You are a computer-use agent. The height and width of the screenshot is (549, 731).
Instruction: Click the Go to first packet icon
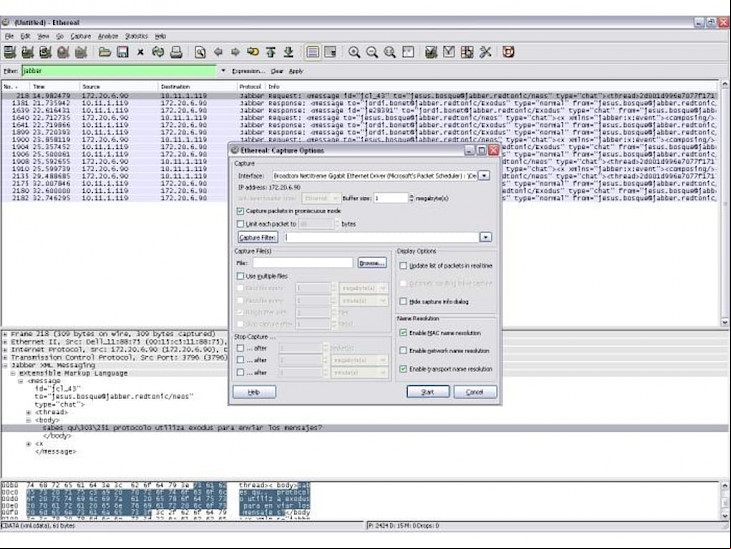(x=271, y=52)
